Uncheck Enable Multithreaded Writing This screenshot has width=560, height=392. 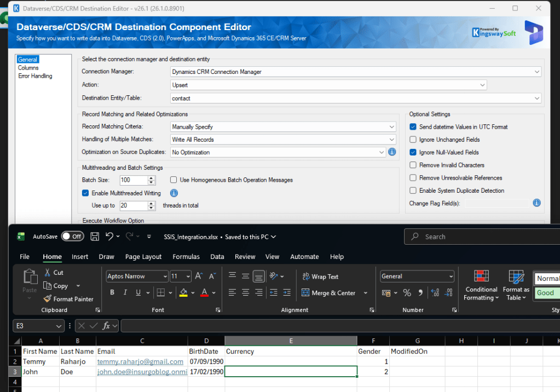point(85,193)
